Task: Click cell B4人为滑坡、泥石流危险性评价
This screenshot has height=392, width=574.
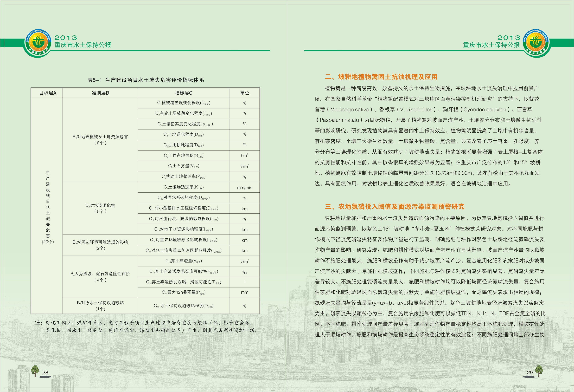Action: pos(100,277)
